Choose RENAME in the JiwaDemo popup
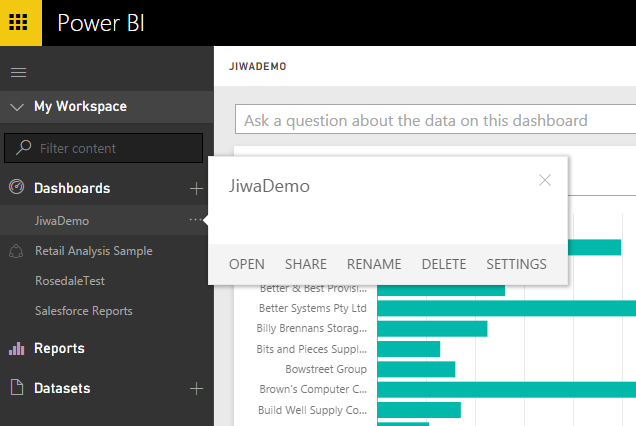 click(374, 265)
